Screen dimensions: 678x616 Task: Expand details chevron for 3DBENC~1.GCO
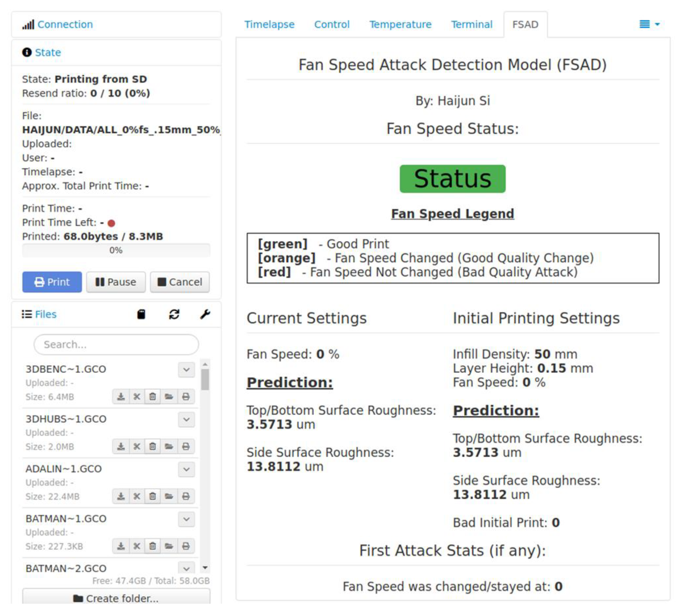(186, 370)
